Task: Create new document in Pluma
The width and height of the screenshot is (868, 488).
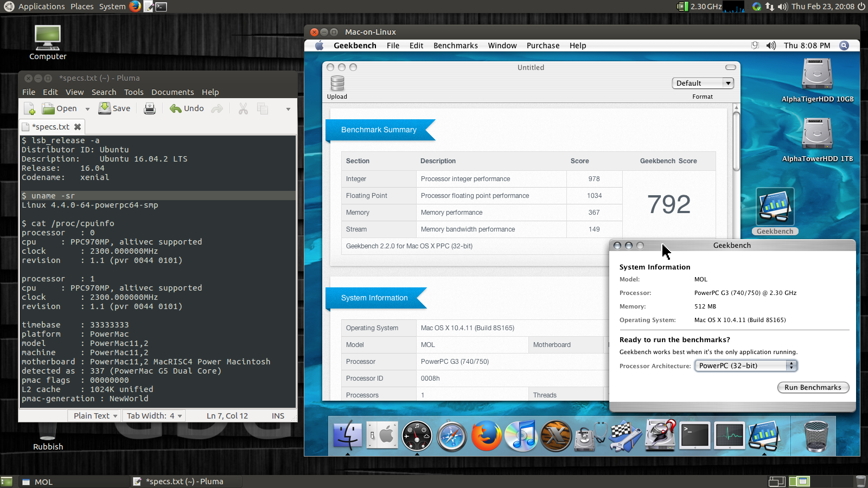Action: point(30,108)
